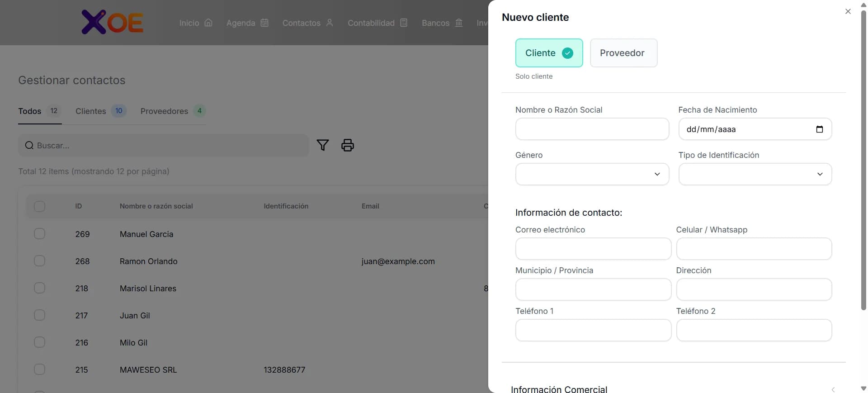Open the Tipo de Identificación dropdown
This screenshot has width=868, height=393.
tap(755, 174)
